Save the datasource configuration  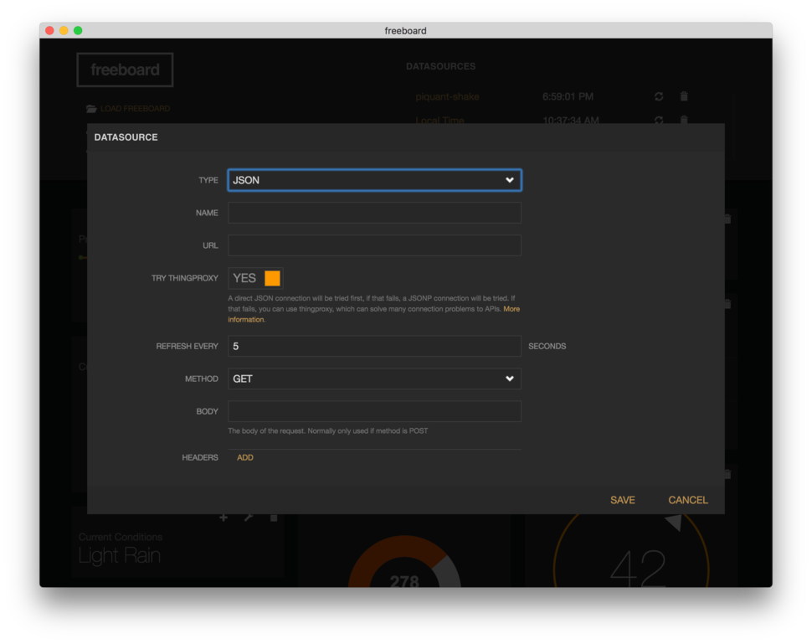click(622, 500)
